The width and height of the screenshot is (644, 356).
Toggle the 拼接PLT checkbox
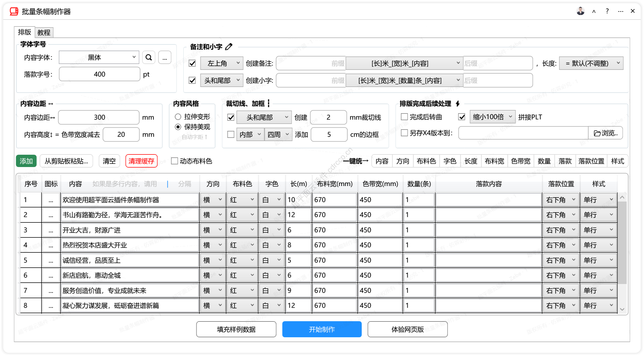pos(462,117)
